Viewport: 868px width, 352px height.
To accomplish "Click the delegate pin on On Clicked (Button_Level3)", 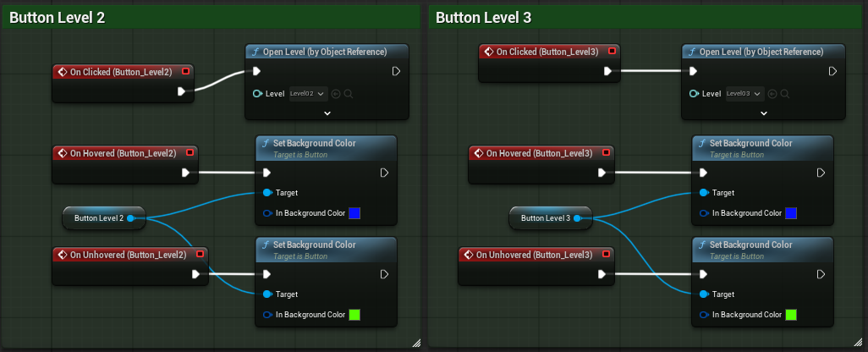I will pos(612,51).
